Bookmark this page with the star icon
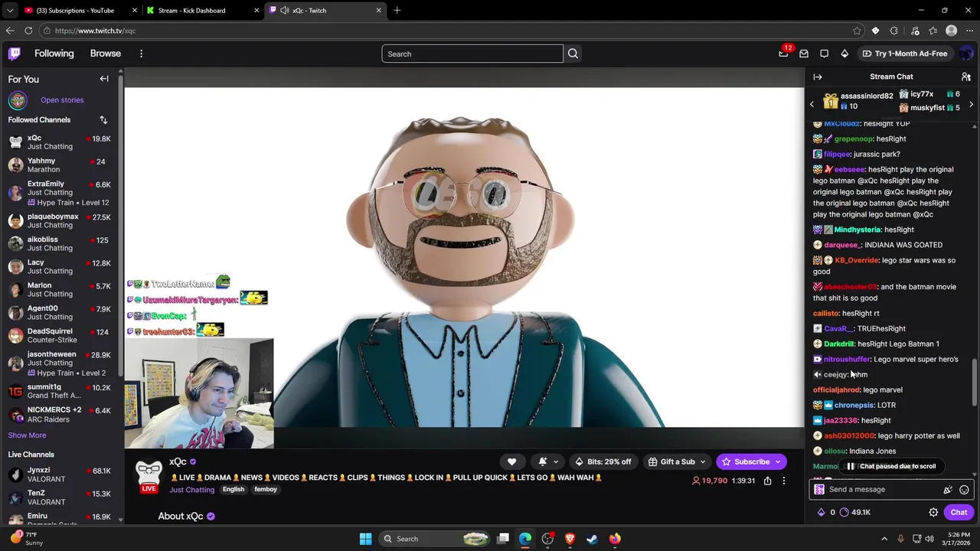This screenshot has width=980, height=551. click(857, 31)
